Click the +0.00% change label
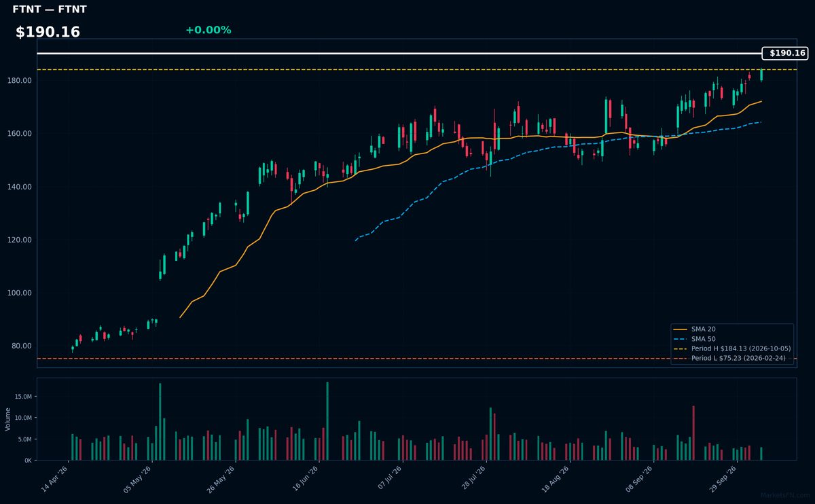This screenshot has width=815, height=504. (x=208, y=30)
